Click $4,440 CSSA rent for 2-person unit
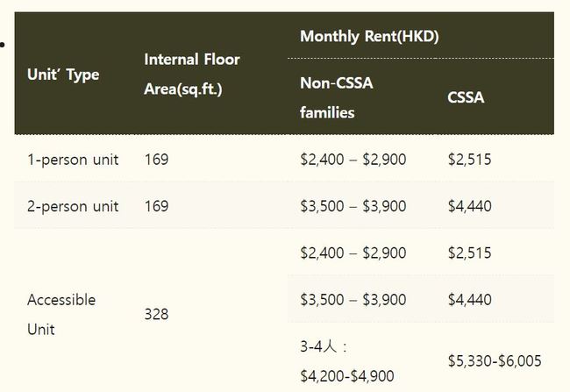 [x=469, y=206]
